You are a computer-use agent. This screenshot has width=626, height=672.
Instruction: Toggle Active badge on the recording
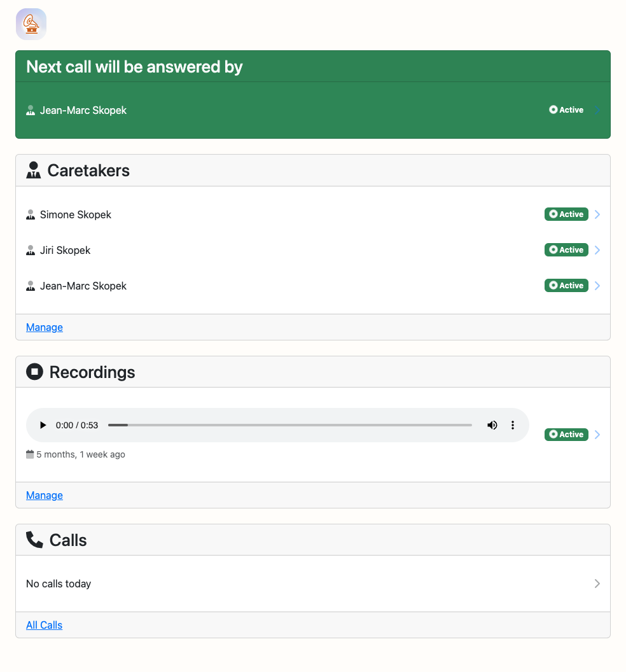pos(566,434)
